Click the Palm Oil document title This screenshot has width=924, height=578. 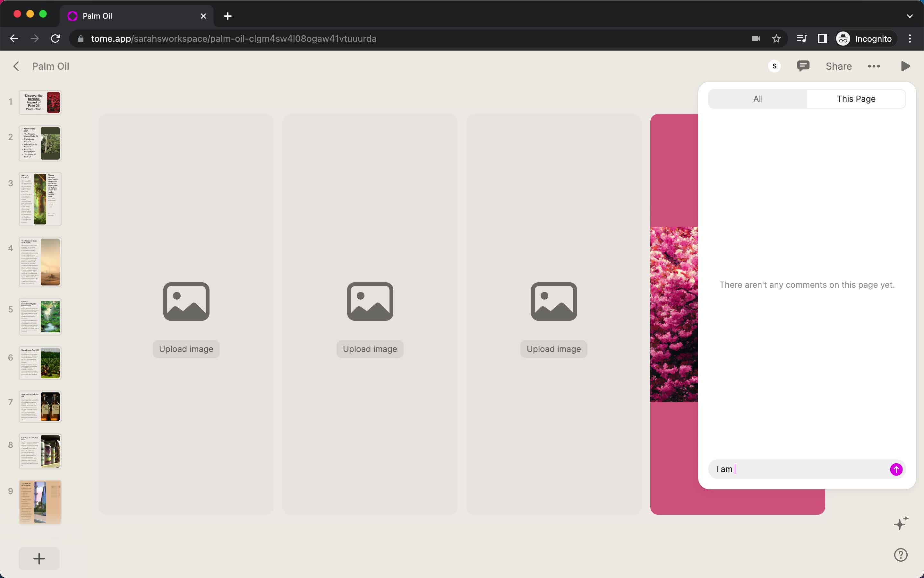tap(50, 66)
